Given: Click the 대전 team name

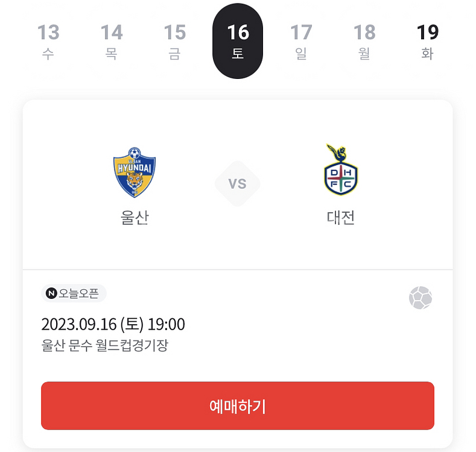Looking at the screenshot, I should coord(341,218).
